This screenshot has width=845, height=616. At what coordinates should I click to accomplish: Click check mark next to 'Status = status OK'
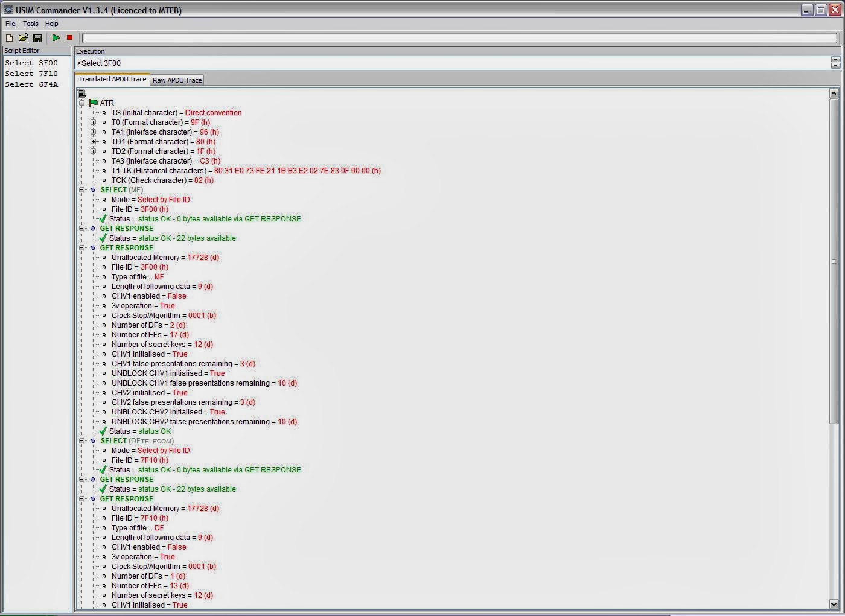click(x=103, y=431)
